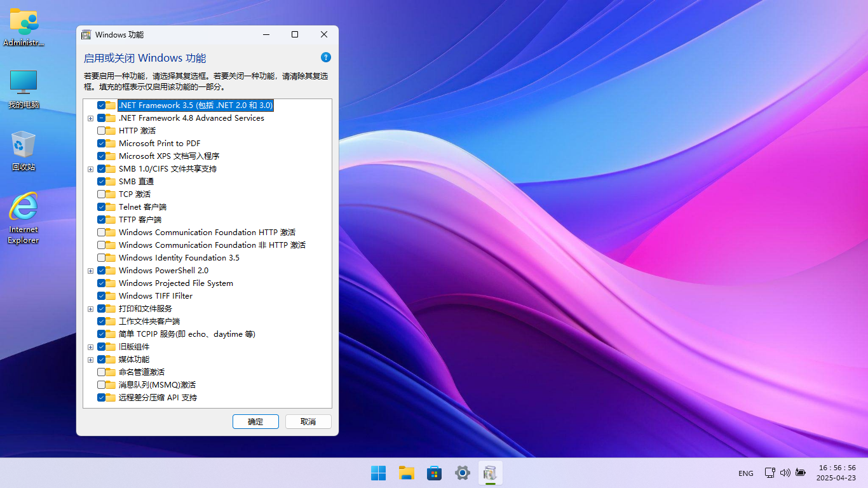Uncheck the Telnet 客户端 checkbox

pos(101,207)
